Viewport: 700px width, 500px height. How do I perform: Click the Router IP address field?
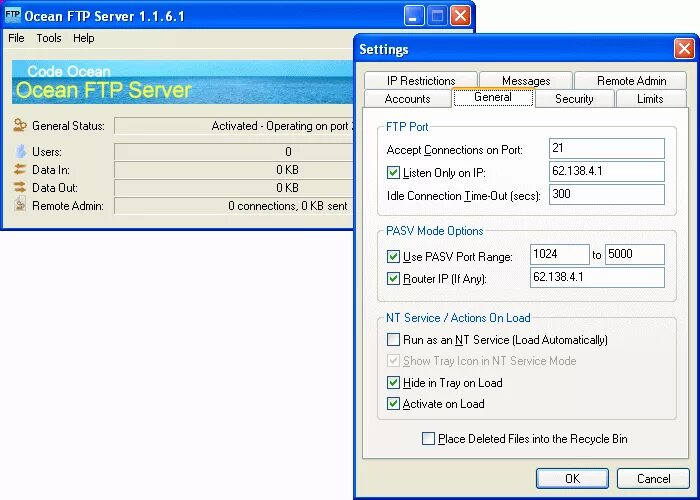pyautogui.click(x=597, y=277)
